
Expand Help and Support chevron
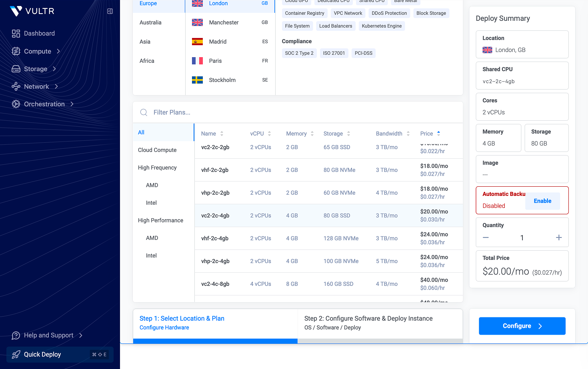81,335
